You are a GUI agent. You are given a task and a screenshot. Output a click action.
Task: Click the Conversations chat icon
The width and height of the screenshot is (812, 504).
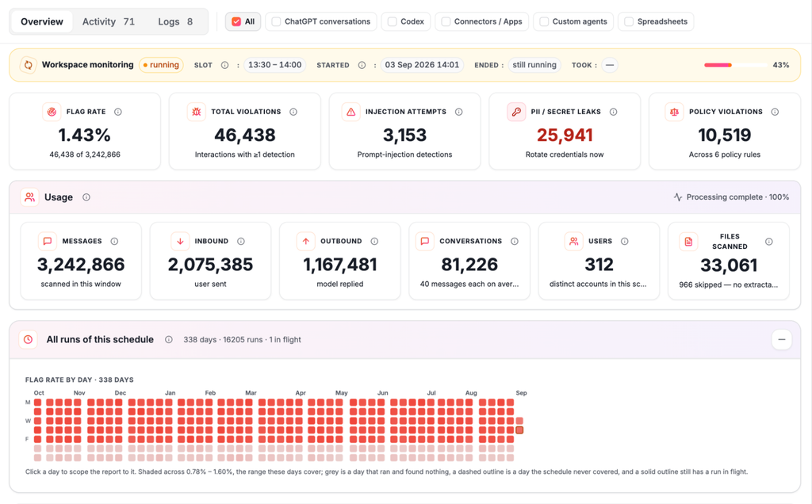coord(425,241)
